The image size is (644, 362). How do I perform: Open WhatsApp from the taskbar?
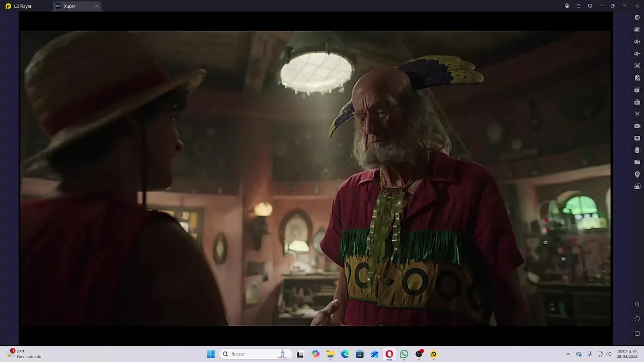[404, 354]
